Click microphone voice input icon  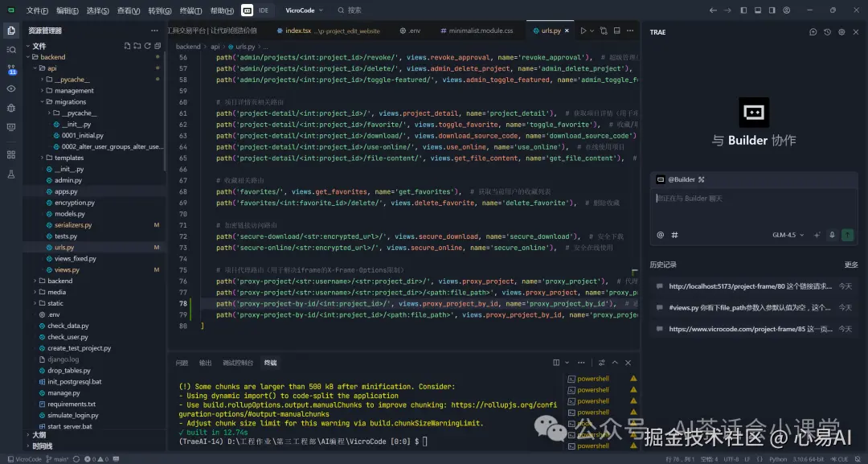pyautogui.click(x=832, y=235)
